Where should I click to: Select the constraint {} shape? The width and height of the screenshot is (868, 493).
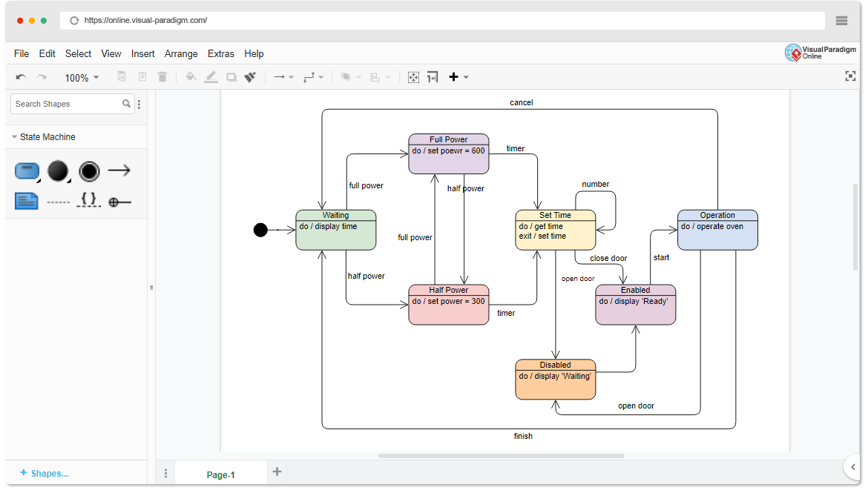88,200
